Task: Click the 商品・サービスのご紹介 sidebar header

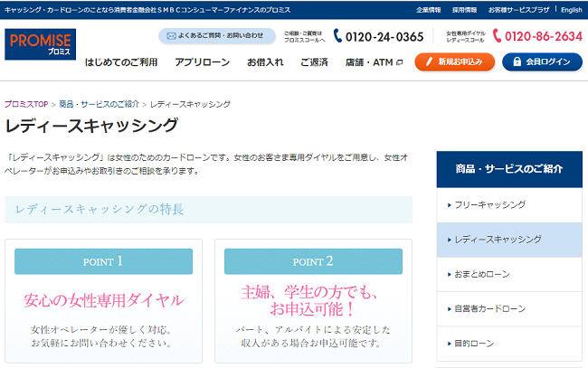Action: coord(509,169)
